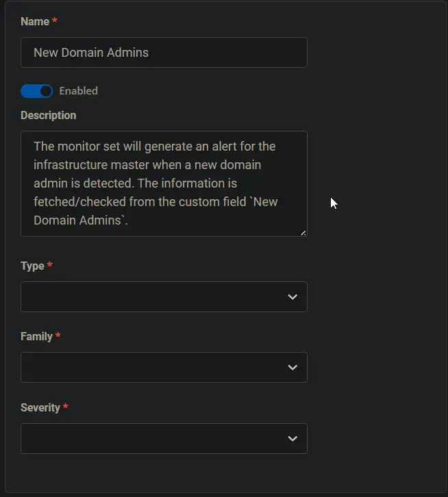Click the Name input field
The image size is (448, 497).
point(164,52)
